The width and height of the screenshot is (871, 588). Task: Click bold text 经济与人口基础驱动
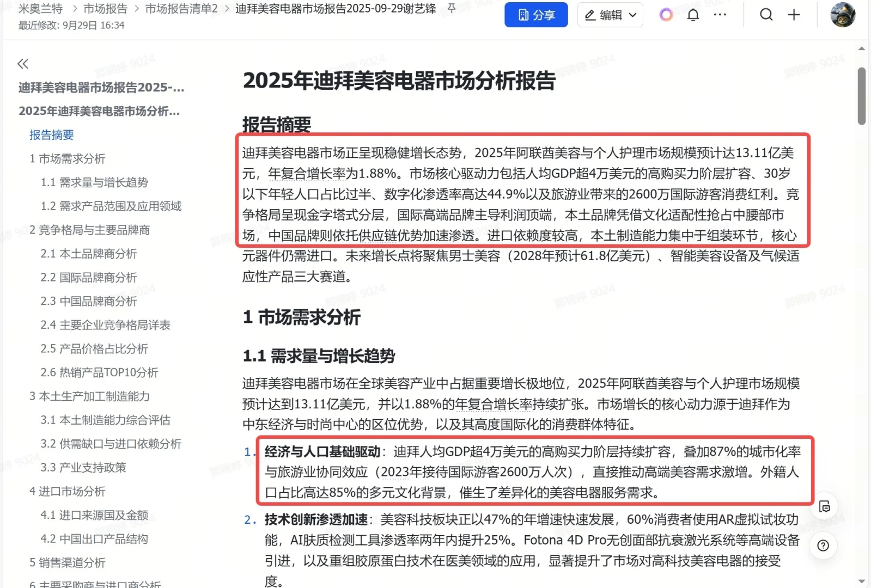click(322, 452)
